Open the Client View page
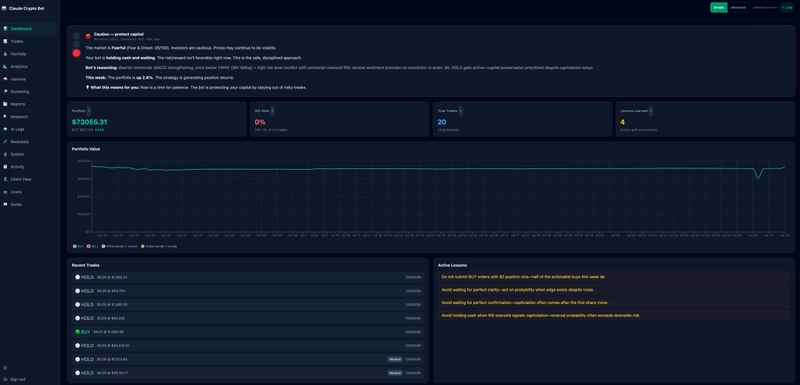The height and width of the screenshot is (385, 800). [x=29, y=179]
